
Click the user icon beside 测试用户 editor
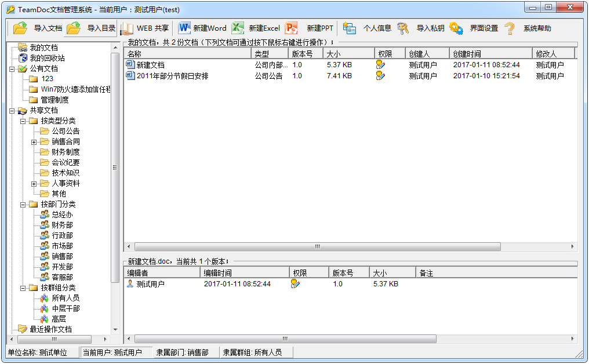130,283
